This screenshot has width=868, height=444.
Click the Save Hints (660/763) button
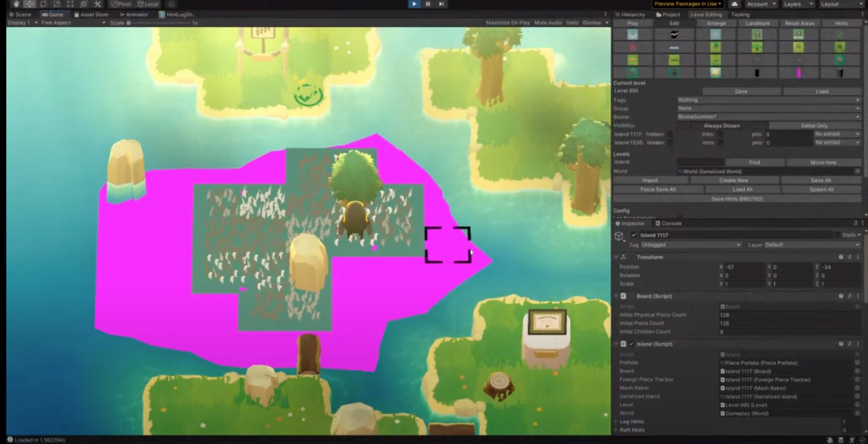737,198
